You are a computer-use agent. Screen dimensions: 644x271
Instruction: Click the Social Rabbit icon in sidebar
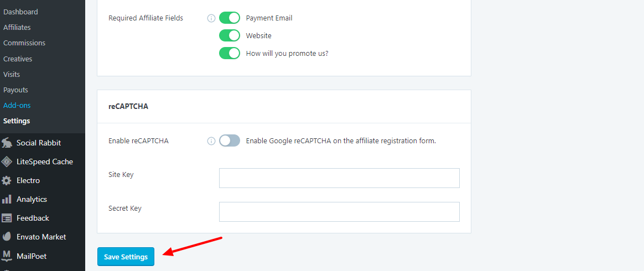click(7, 143)
